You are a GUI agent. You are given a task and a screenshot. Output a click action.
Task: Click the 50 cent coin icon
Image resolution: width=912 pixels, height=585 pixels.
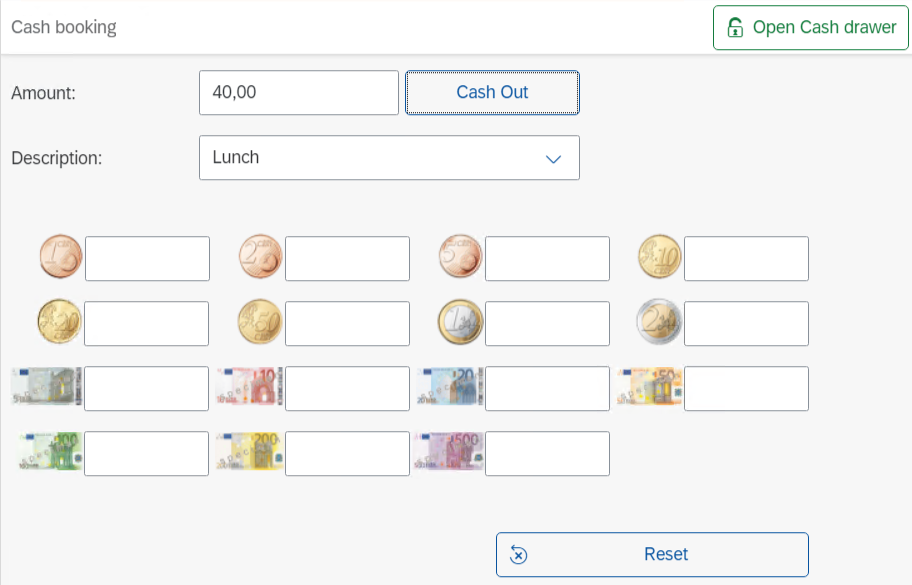point(260,323)
